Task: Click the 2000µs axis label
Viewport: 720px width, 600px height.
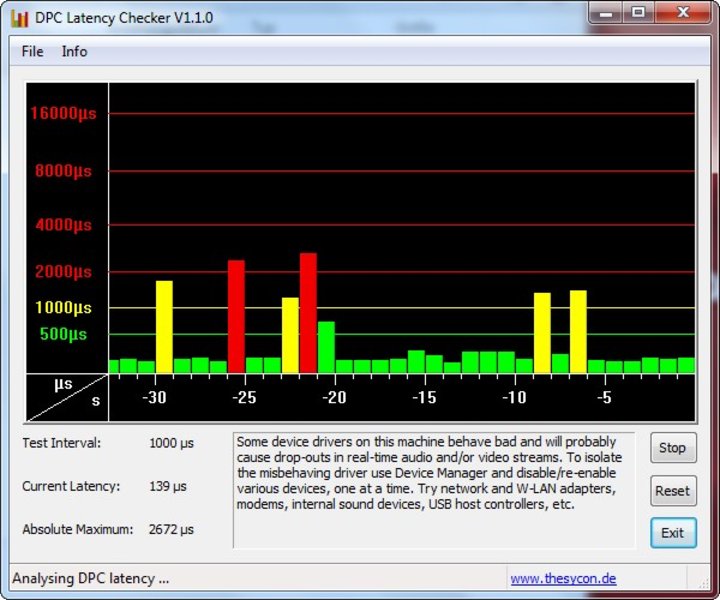Action: (63, 271)
